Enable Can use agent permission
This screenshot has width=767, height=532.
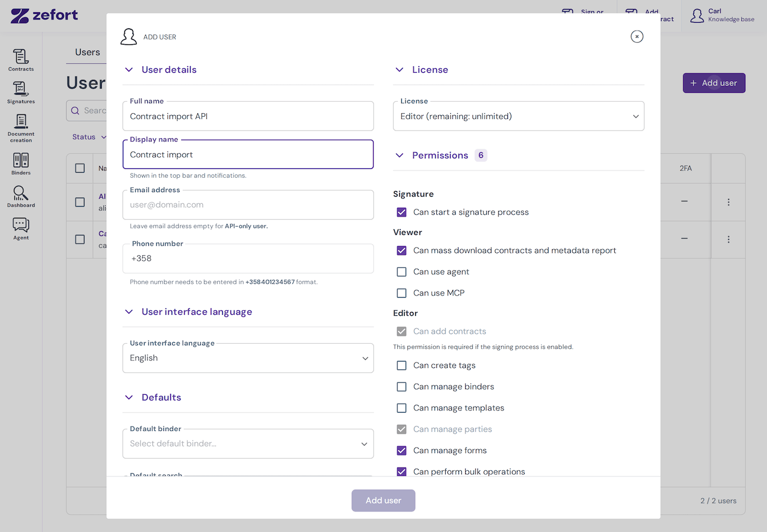[x=402, y=272]
